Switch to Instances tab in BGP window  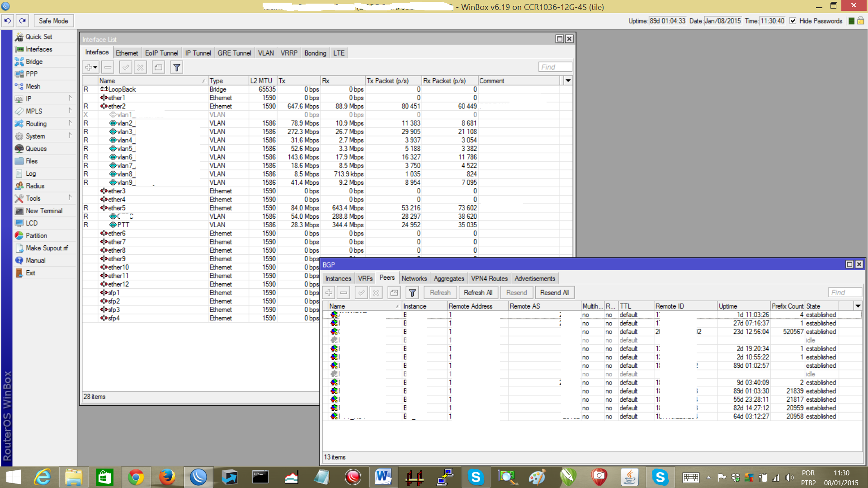[338, 278]
